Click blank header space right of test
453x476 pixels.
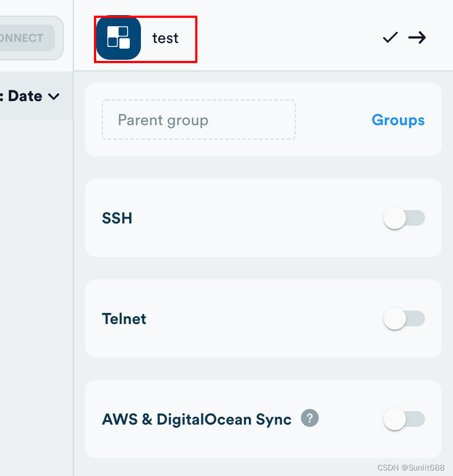click(280, 38)
